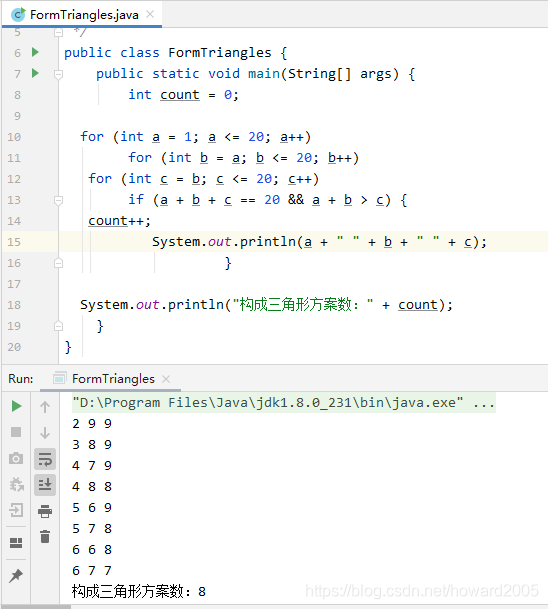Click the Exit icon in run toolbar
The height and width of the screenshot is (609, 548).
pos(16,510)
